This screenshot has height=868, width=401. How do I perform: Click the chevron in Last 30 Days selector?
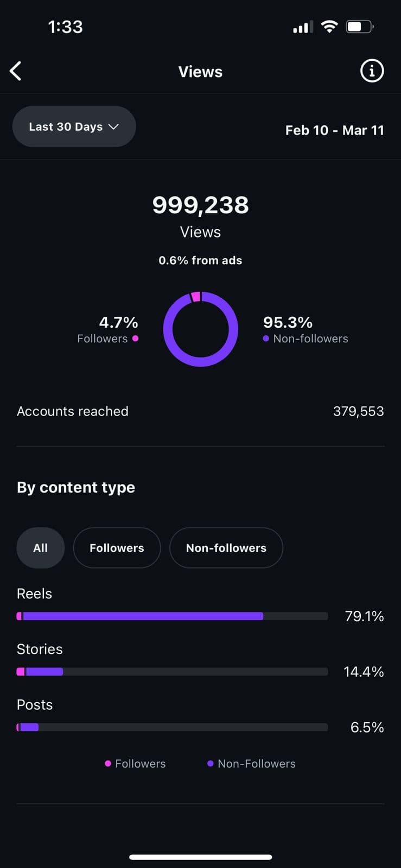pyautogui.click(x=113, y=126)
